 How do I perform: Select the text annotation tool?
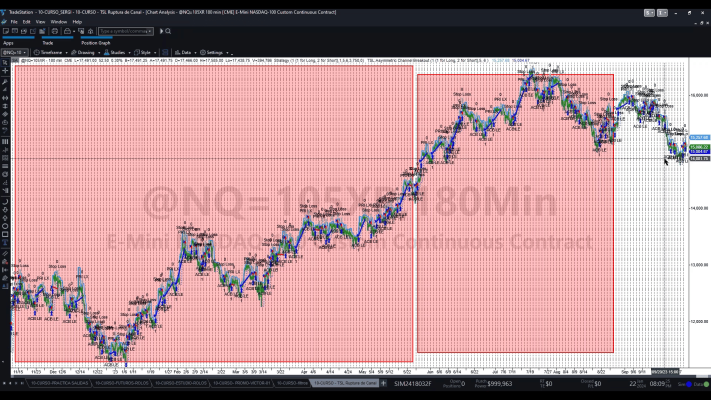click(5, 243)
